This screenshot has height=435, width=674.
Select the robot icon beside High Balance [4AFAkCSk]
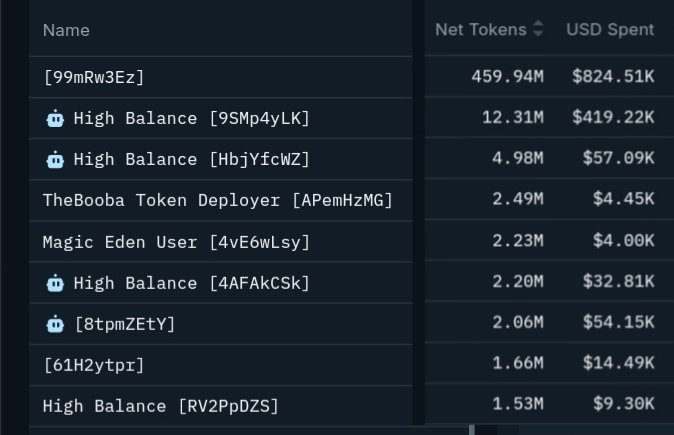55,283
